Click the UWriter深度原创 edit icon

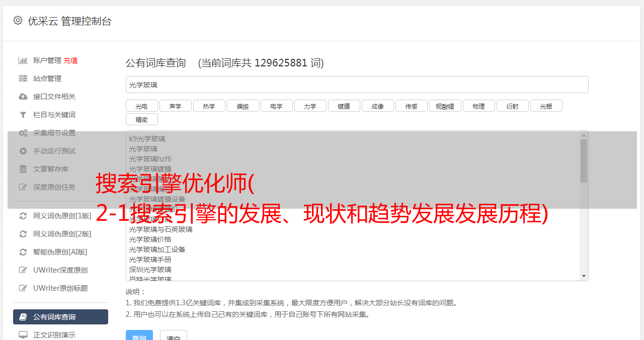coord(23,270)
